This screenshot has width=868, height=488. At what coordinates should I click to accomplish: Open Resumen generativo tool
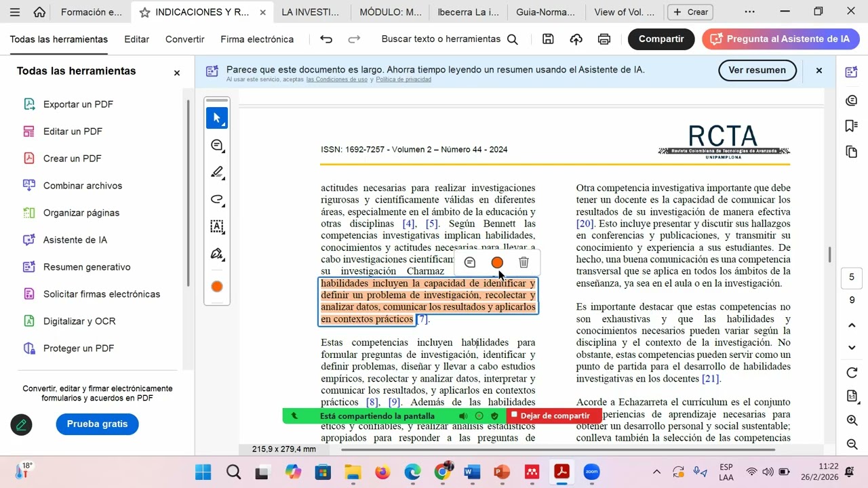pos(87,267)
